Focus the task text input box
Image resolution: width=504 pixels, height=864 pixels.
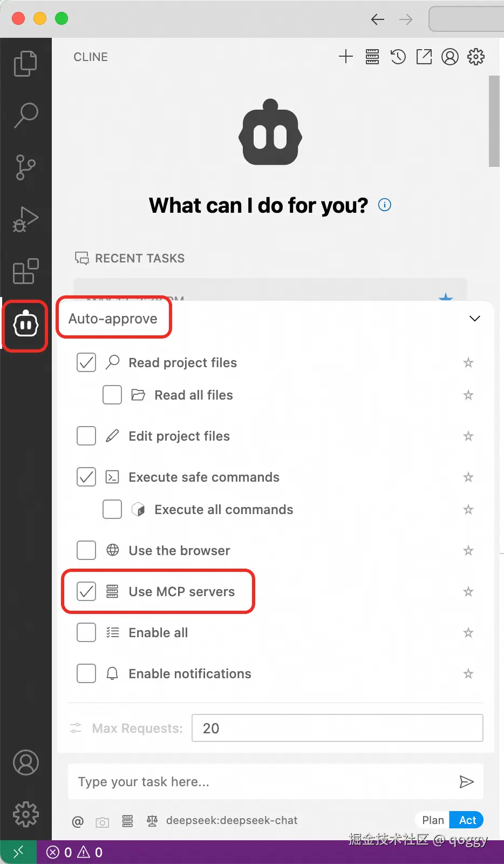click(x=259, y=781)
